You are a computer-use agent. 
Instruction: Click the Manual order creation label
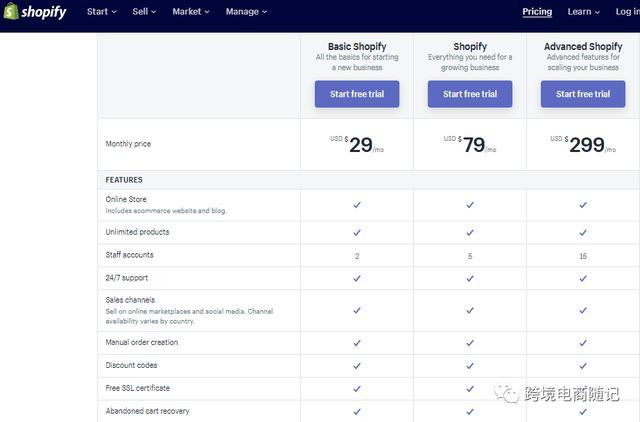point(142,342)
